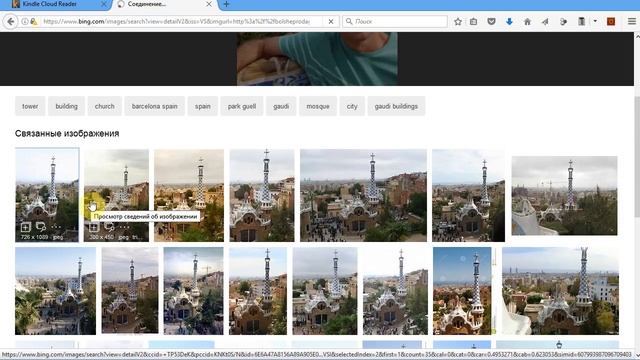Expand the small toolbar dropdown arrow
The width and height of the screenshot is (640, 360).
[x=595, y=21]
